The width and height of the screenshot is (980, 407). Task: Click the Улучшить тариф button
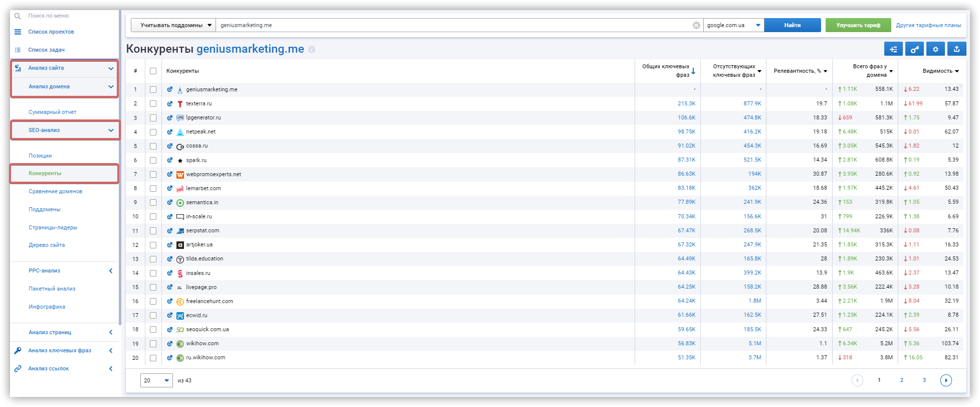[858, 25]
